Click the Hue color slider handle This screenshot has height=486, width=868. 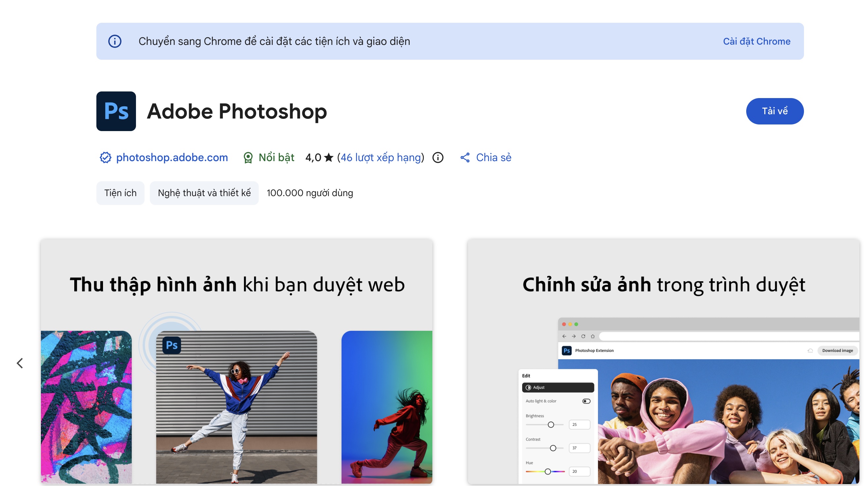pyautogui.click(x=548, y=471)
